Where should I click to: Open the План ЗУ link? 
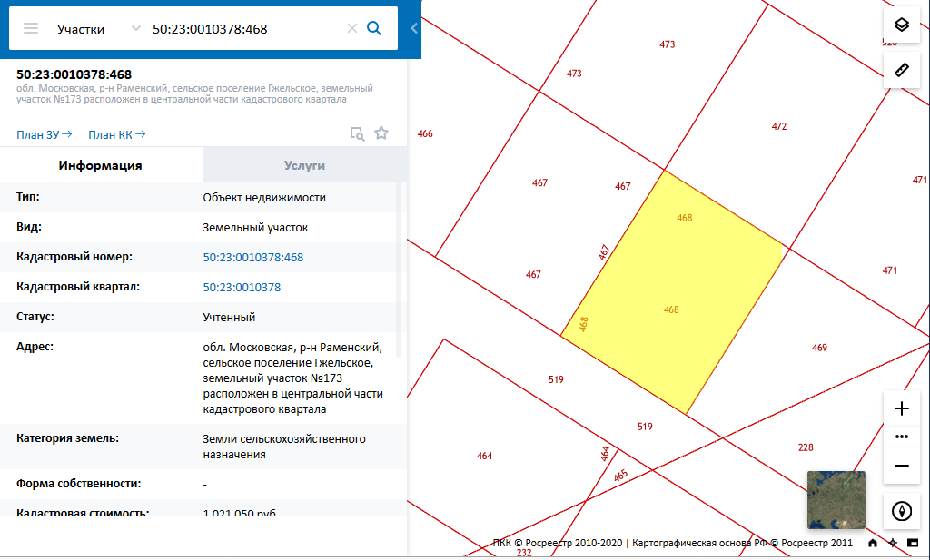point(44,135)
